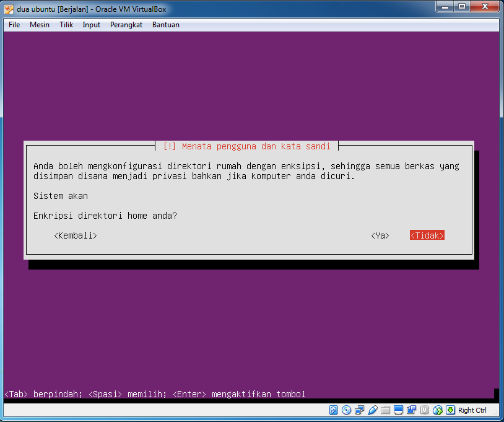This screenshot has height=422, width=504.
Task: Click the Tab berpindah hint in bottom help line
Action: 43,394
